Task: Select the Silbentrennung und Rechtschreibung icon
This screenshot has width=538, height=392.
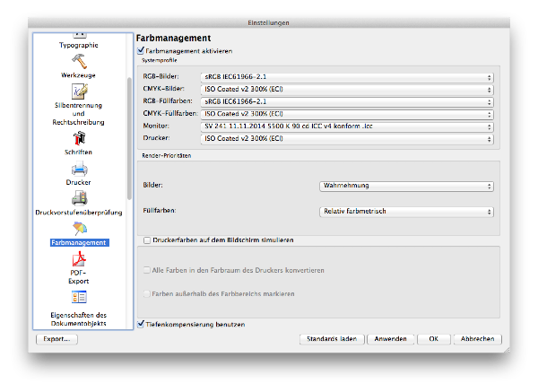Action: [79, 92]
